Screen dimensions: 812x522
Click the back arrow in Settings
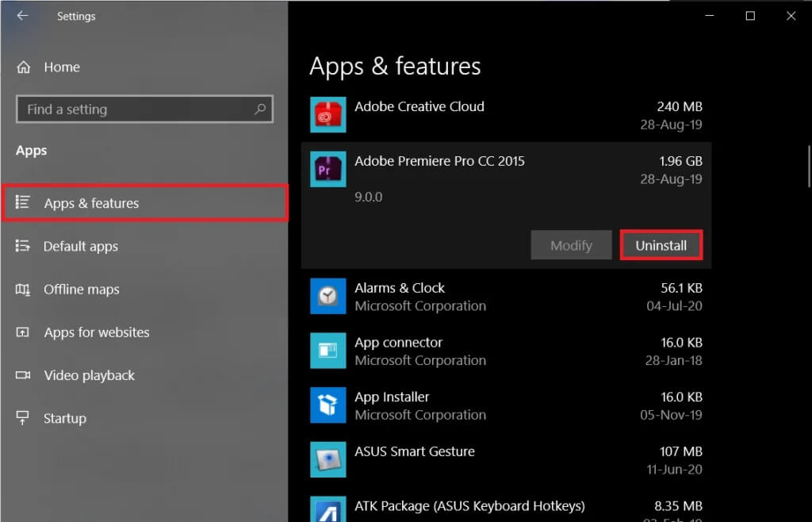(x=22, y=16)
